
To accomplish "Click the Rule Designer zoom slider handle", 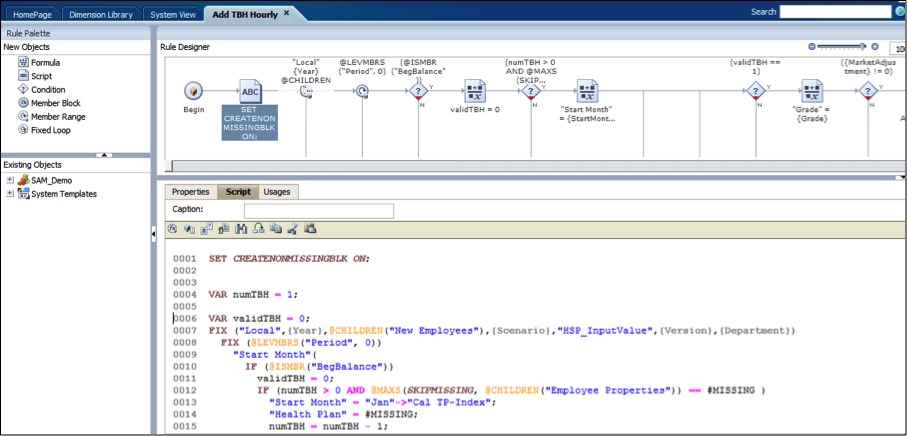I will pos(863,47).
